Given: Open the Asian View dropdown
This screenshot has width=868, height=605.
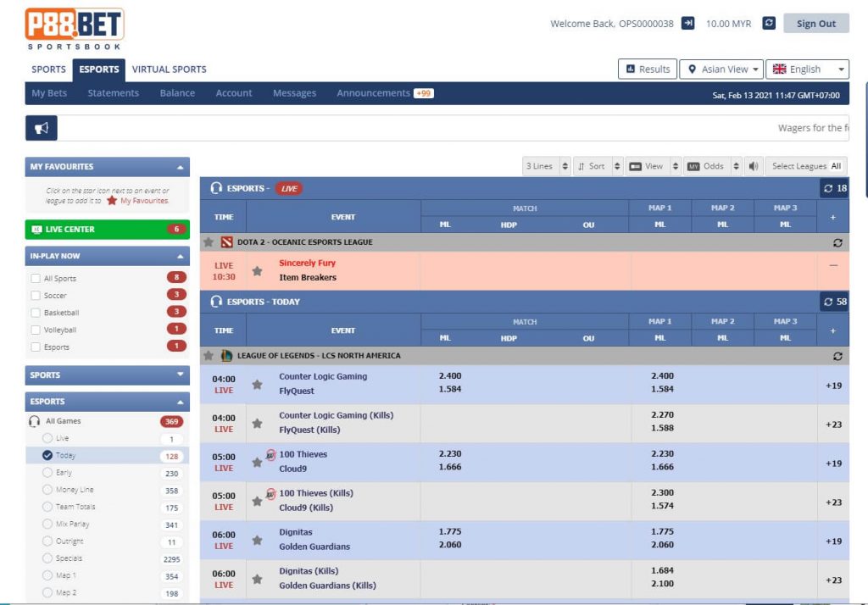Looking at the screenshot, I should click(721, 69).
